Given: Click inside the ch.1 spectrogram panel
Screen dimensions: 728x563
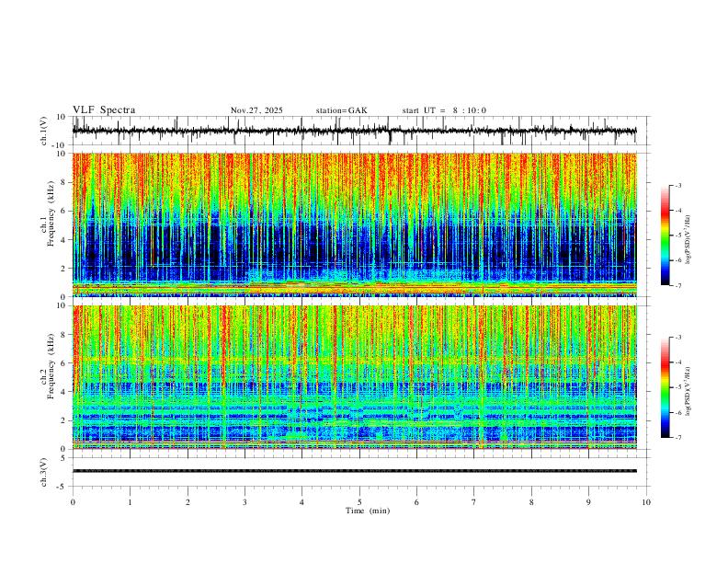Looking at the screenshot, I should coord(354,224).
